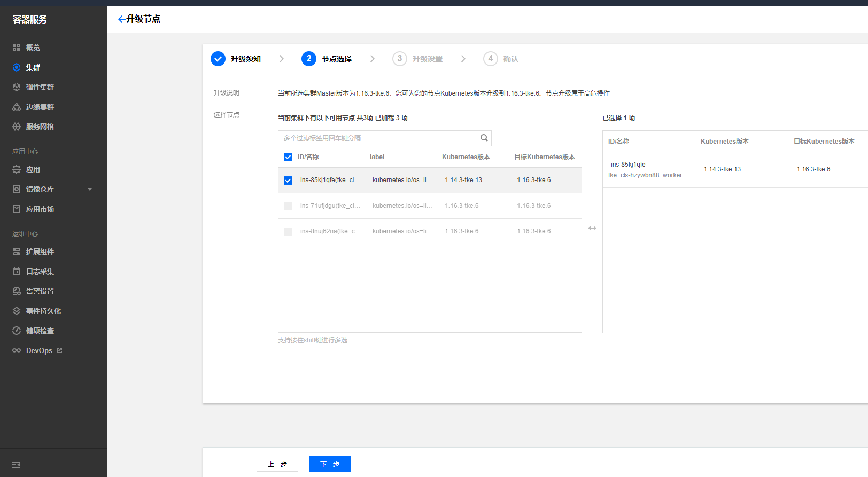This screenshot has width=868, height=477.
Task: Expand the 镜像仓库 dropdown arrow
Action: point(90,189)
